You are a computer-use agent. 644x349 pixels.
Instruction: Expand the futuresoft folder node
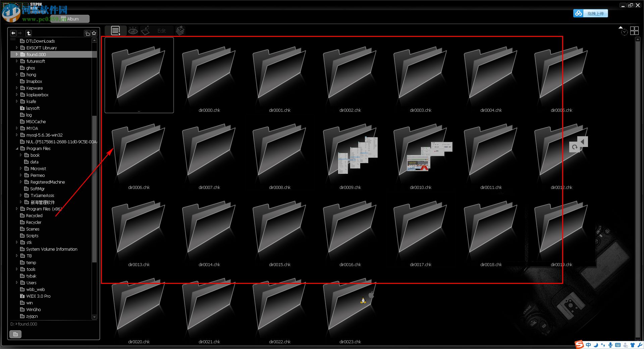pyautogui.click(x=17, y=61)
